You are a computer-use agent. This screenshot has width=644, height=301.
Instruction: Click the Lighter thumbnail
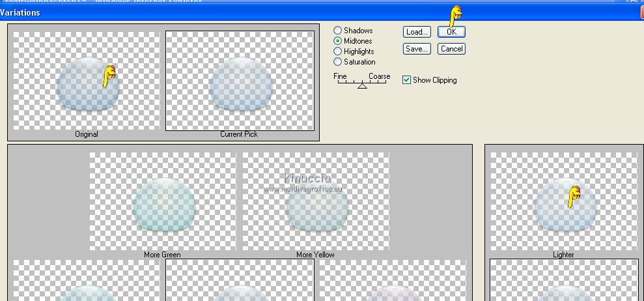point(564,201)
